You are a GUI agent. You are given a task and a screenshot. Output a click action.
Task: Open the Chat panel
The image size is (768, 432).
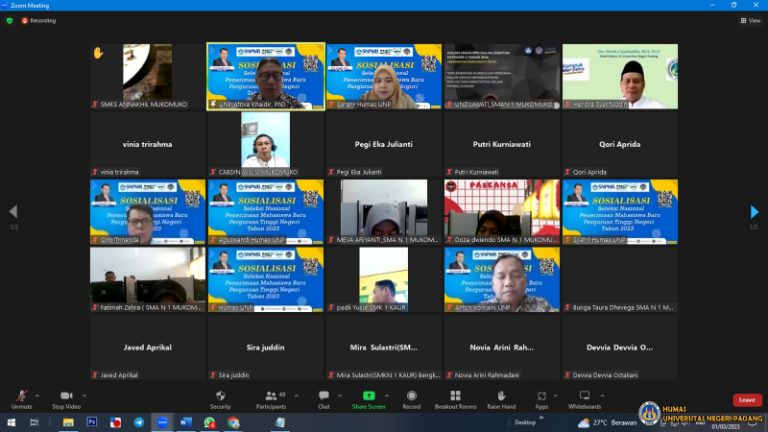click(324, 400)
